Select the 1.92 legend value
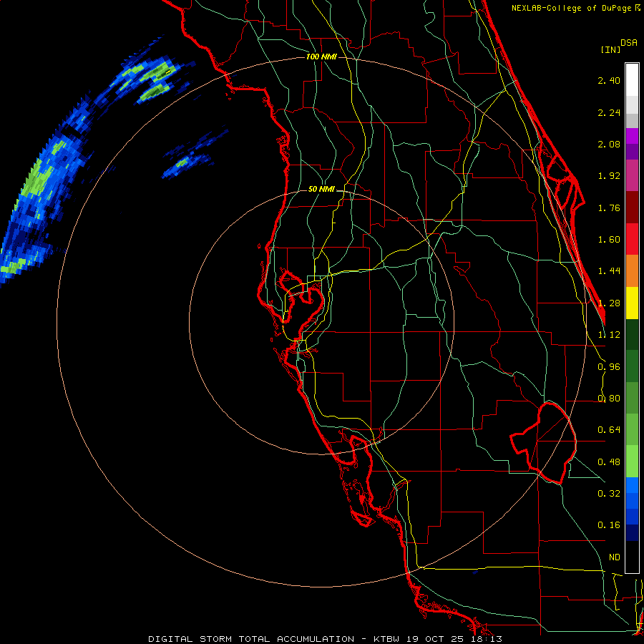 click(609, 176)
